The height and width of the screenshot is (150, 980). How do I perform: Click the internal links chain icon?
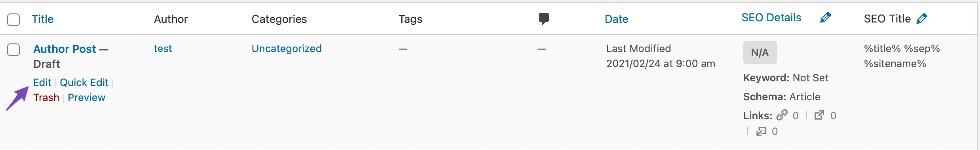(782, 115)
